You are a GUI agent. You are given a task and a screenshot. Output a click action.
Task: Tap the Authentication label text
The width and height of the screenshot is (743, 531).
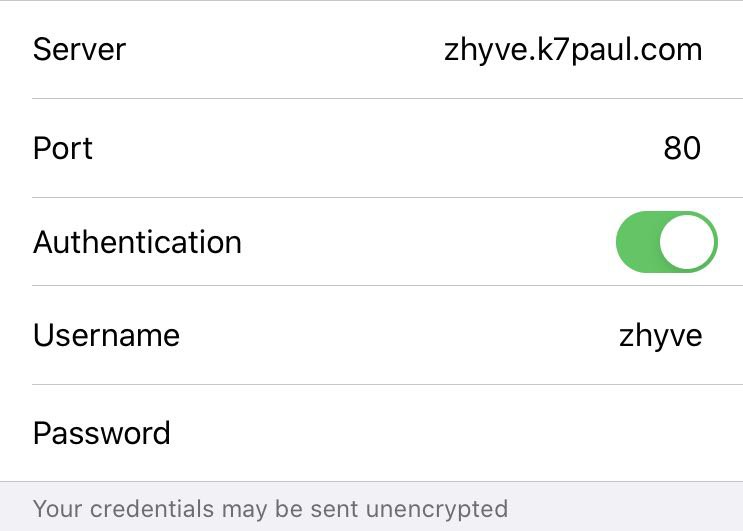137,242
